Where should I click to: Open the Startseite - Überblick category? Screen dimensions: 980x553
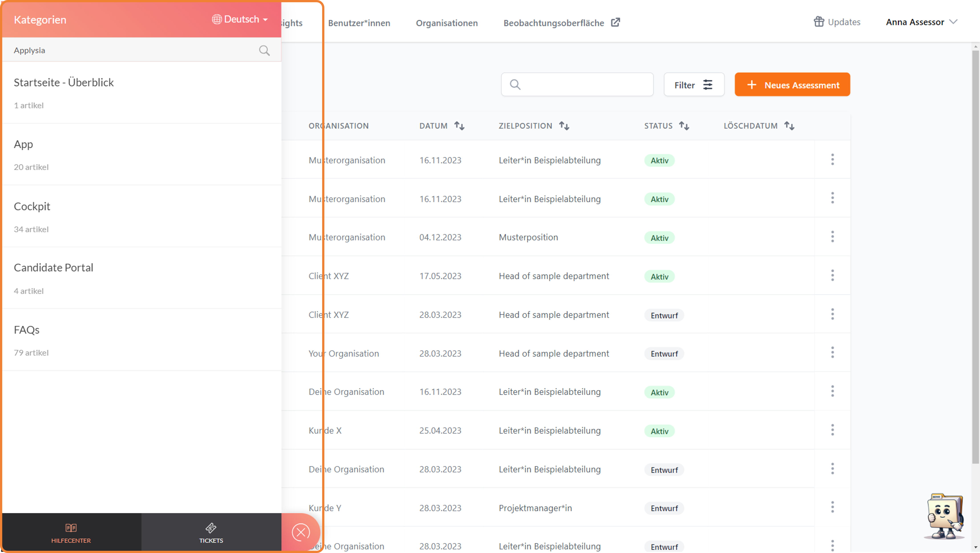point(141,93)
